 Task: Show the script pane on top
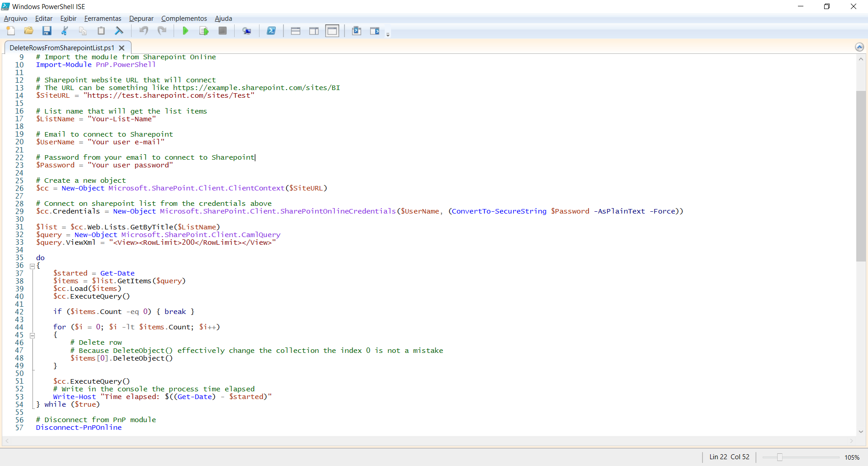click(296, 31)
